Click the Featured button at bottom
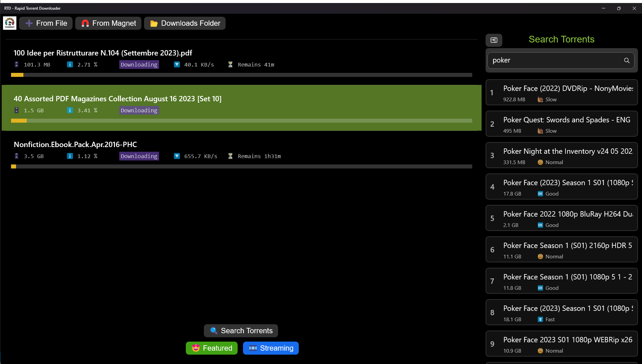The height and width of the screenshot is (364, 642). [x=213, y=348]
